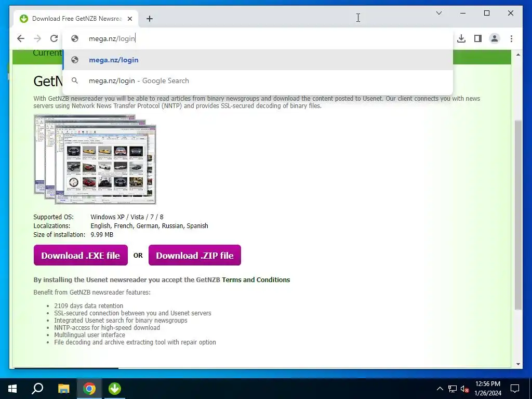Click the bullet 2109 days data retention
532x399 pixels.
(x=88, y=306)
